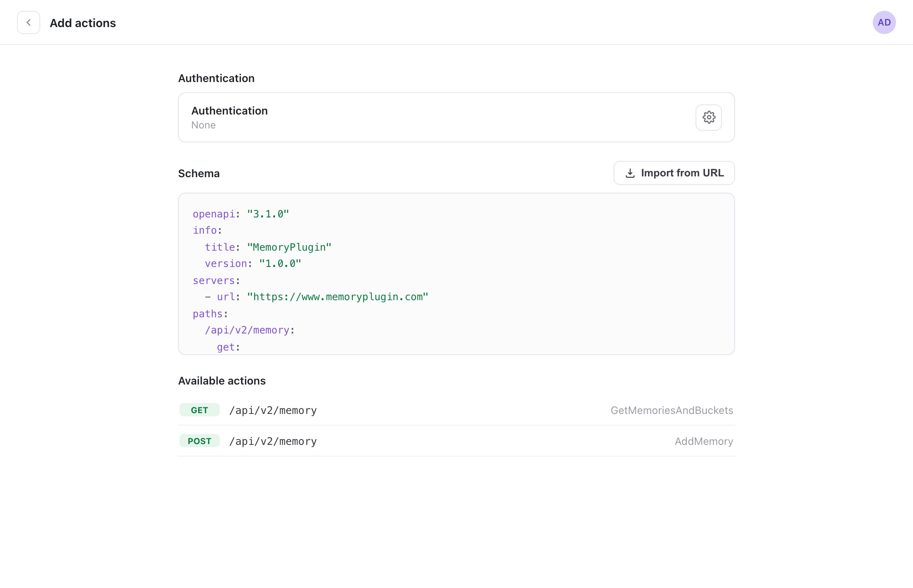
Task: Click the servers: line in schema
Action: (217, 280)
